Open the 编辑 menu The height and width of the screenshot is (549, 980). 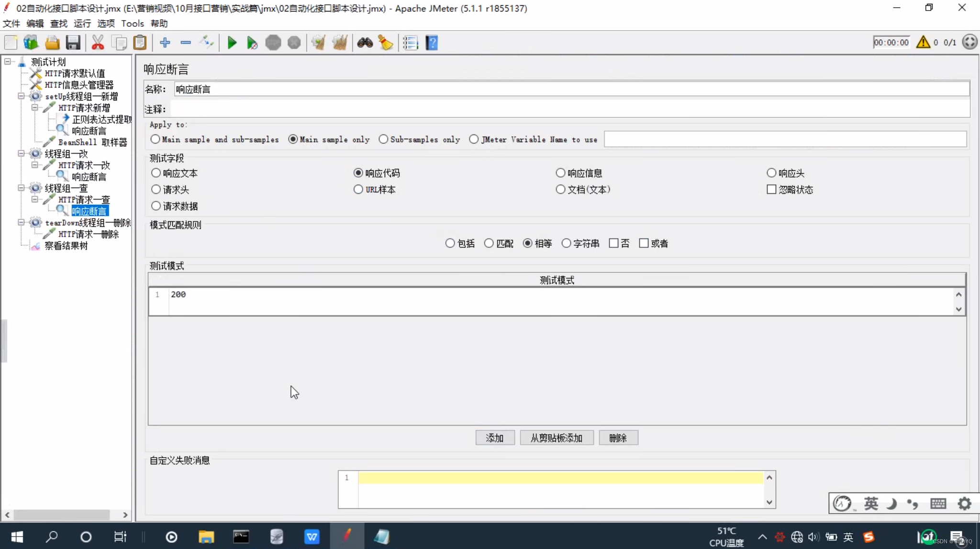pyautogui.click(x=35, y=23)
